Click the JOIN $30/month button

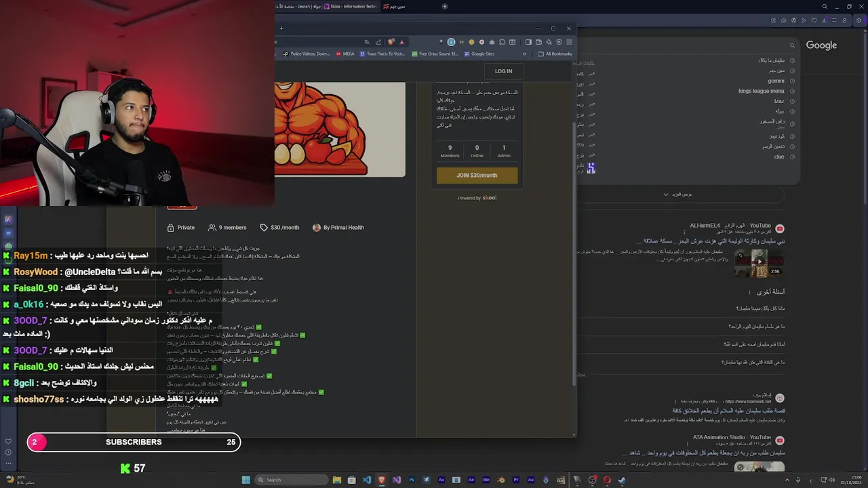(x=477, y=176)
